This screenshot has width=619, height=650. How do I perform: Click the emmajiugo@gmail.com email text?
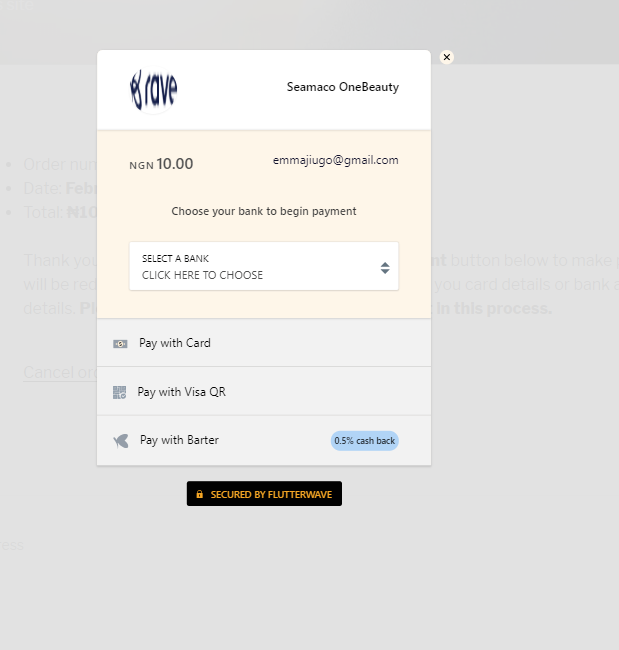pos(335,160)
